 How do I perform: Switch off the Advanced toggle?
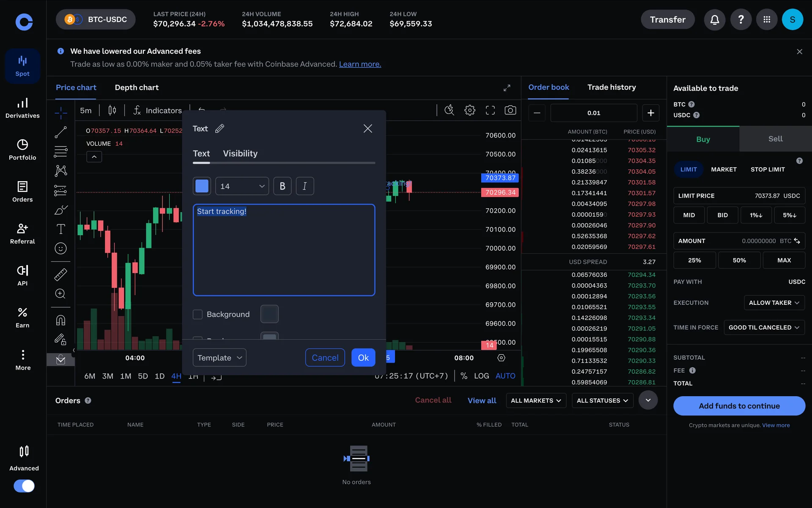24,486
